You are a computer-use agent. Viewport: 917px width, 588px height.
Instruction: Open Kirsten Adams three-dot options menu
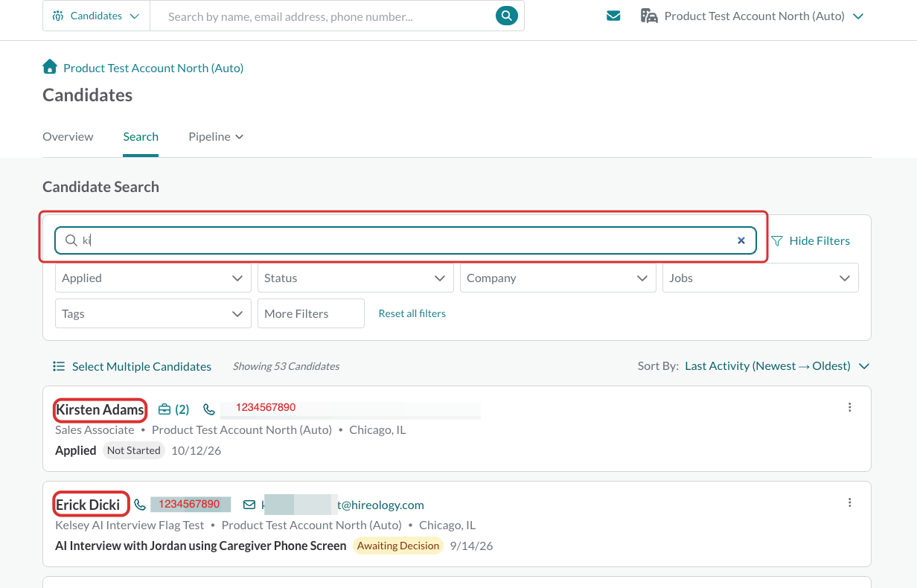[849, 407]
